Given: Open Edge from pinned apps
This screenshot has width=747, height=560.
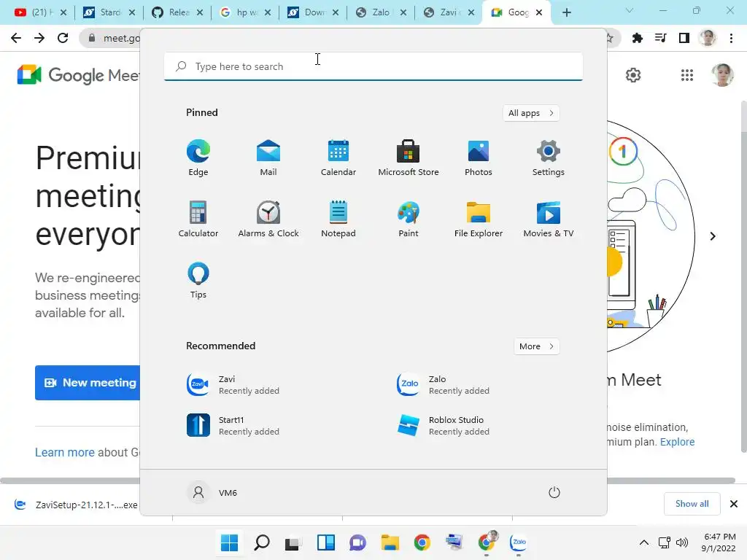Looking at the screenshot, I should click(198, 157).
